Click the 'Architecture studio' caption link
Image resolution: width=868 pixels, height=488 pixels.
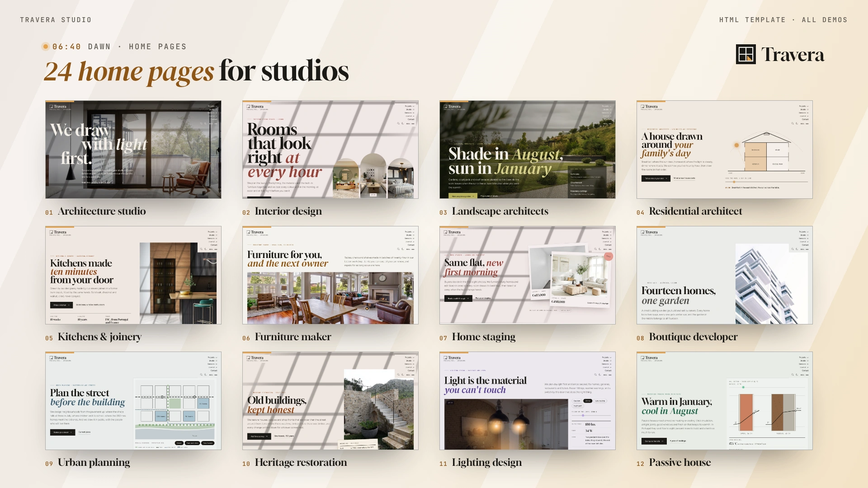(x=102, y=211)
